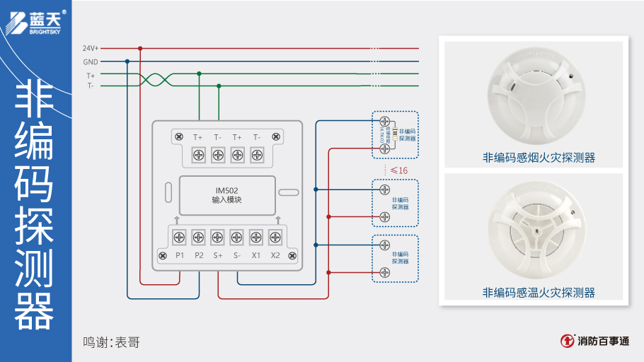Click the junction dot on the 24V+ line
The height and width of the screenshot is (362, 644).
(x=140, y=48)
